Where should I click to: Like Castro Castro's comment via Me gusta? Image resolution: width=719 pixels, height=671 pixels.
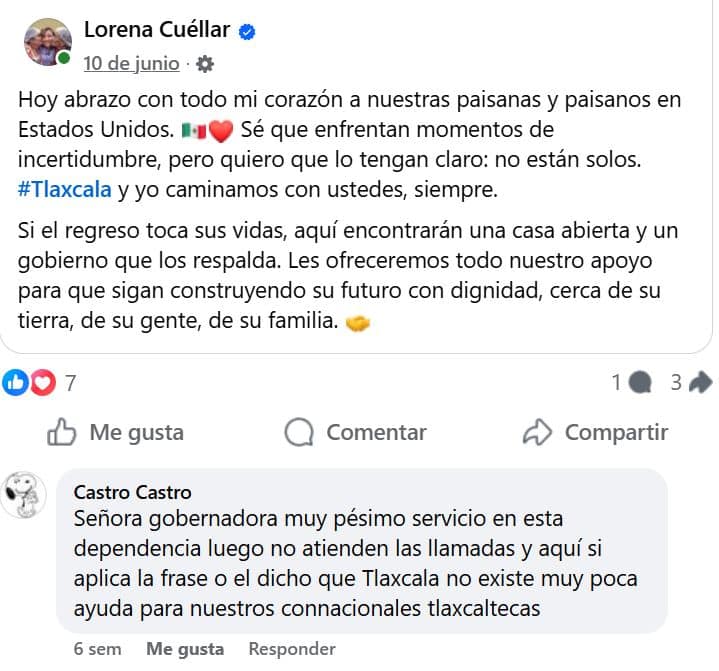click(185, 649)
